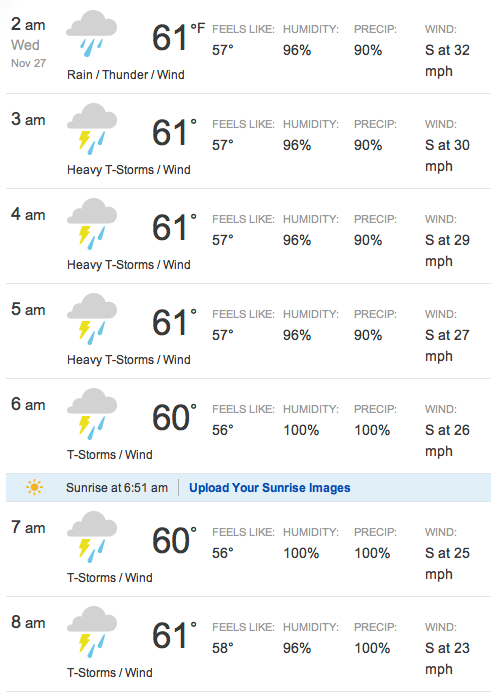Screen dimensions: 497x692
Task: Click the 60° temperature in the 6 am row
Action: point(174,417)
